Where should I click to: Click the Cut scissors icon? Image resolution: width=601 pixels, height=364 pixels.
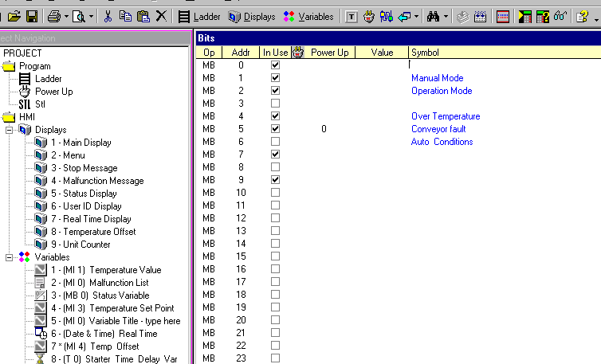pos(108,16)
